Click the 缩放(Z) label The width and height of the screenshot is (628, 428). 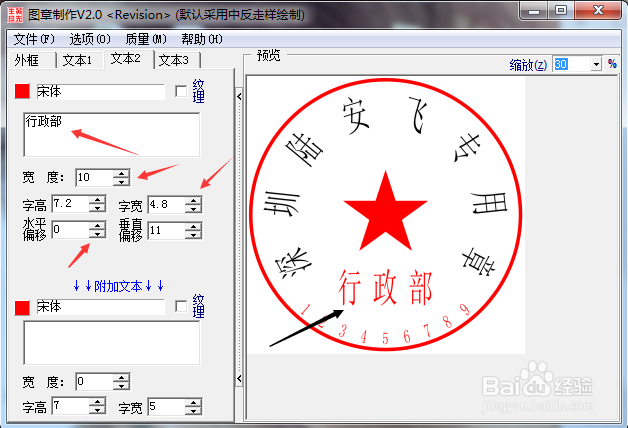pyautogui.click(x=528, y=65)
